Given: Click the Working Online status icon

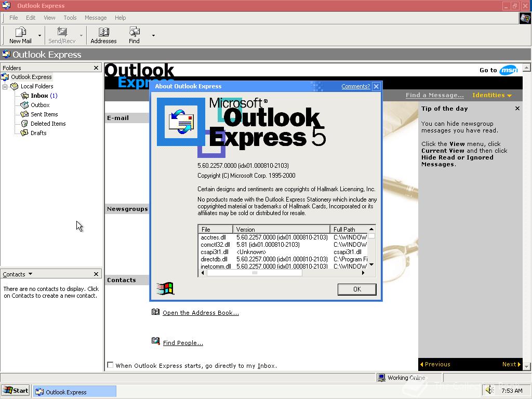Looking at the screenshot, I should click(x=382, y=378).
